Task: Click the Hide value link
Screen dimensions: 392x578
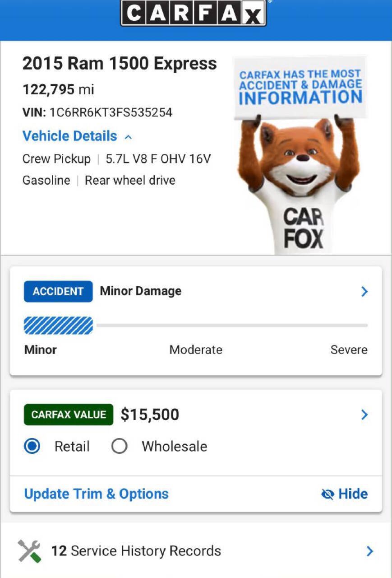Action: click(x=344, y=494)
